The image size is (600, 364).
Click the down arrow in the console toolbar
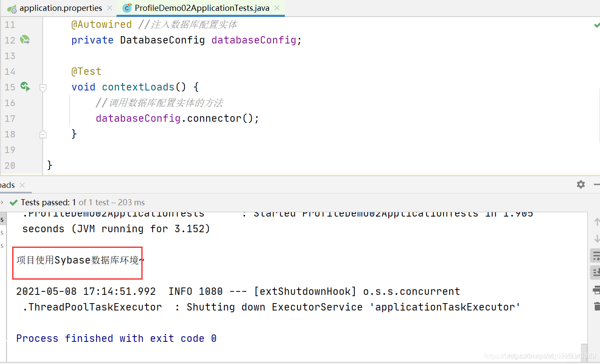pos(597,238)
